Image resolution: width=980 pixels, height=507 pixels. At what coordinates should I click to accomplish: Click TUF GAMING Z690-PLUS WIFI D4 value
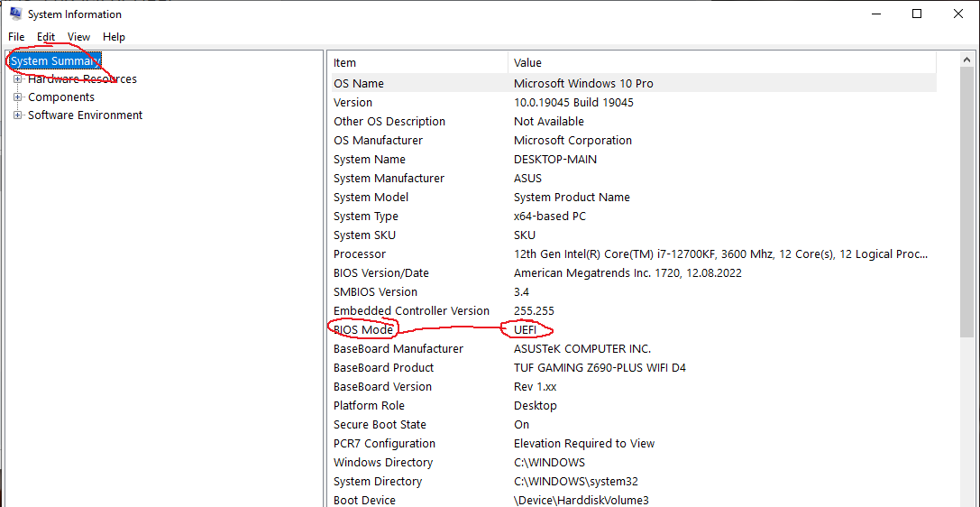click(x=600, y=367)
